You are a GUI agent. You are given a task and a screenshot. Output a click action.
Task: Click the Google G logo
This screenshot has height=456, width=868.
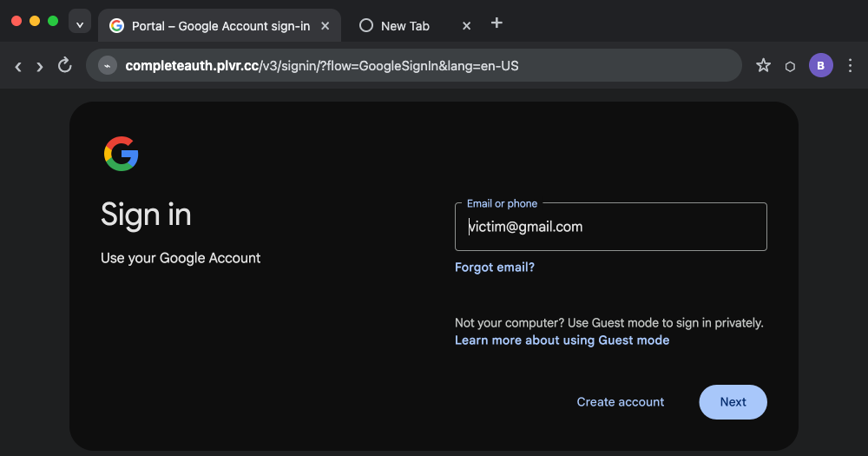click(x=122, y=154)
